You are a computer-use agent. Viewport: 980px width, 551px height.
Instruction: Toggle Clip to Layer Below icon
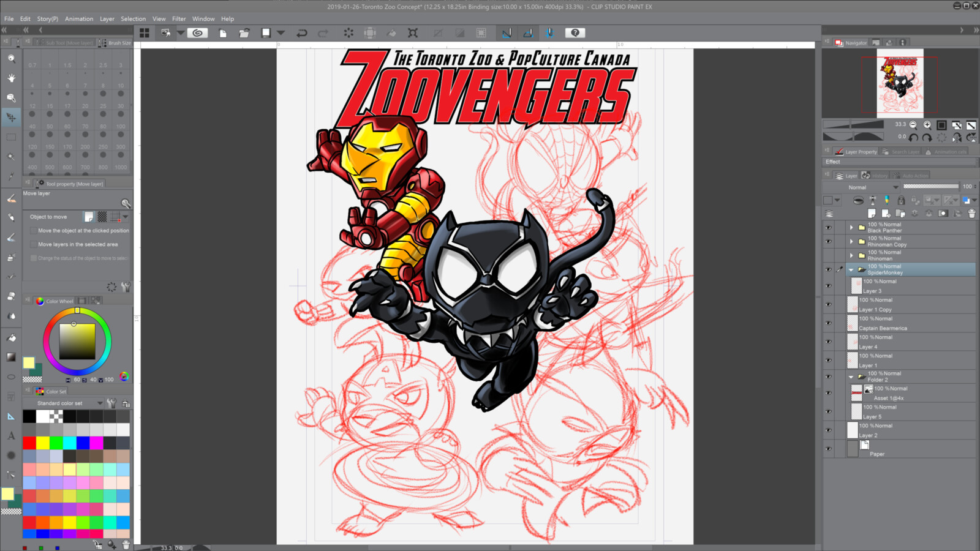coord(858,200)
